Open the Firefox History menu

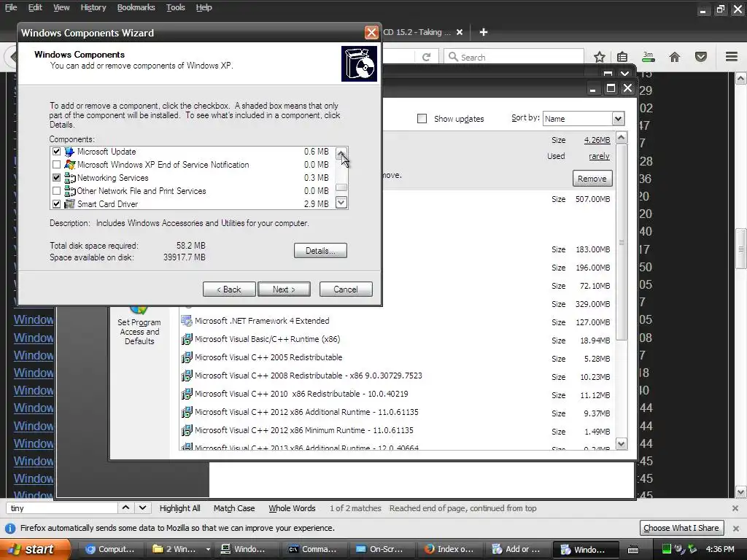click(x=93, y=7)
